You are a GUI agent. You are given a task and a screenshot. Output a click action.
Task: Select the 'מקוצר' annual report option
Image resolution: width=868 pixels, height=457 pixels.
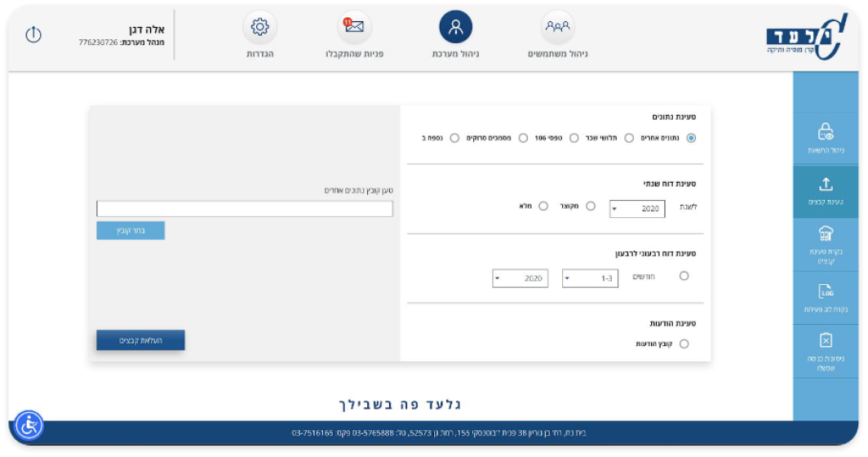pos(591,206)
